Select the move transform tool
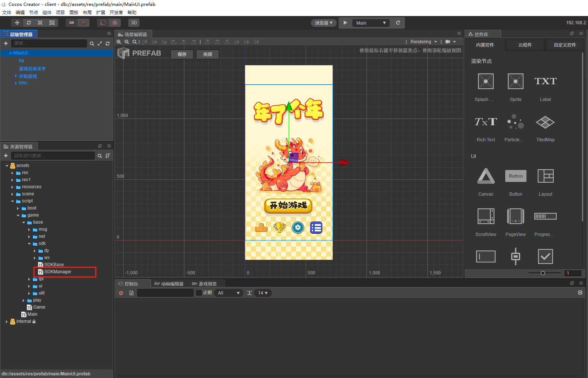Viewport: 588px width, 378px height. click(x=17, y=23)
